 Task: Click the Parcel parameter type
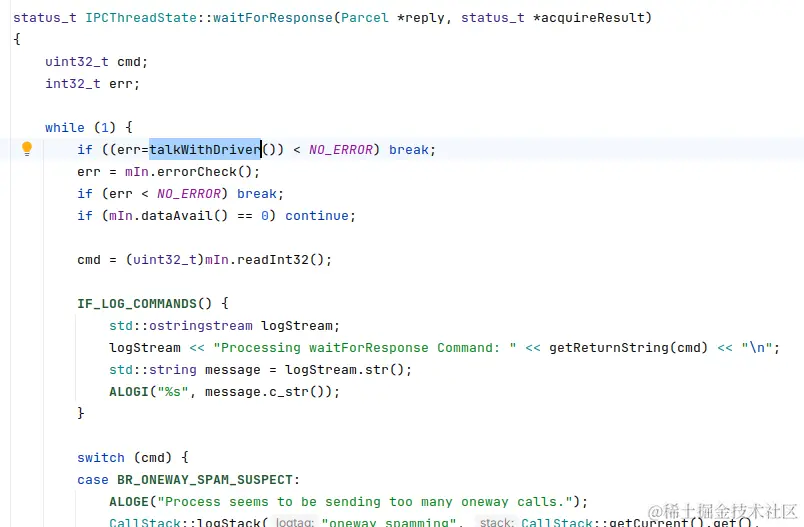(x=365, y=17)
